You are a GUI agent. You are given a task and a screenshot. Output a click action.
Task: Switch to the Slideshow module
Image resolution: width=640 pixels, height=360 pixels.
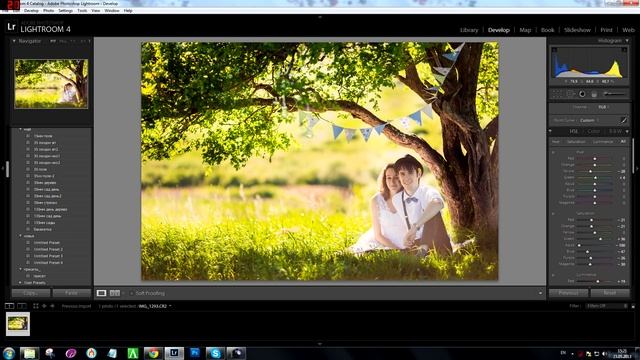tap(577, 30)
